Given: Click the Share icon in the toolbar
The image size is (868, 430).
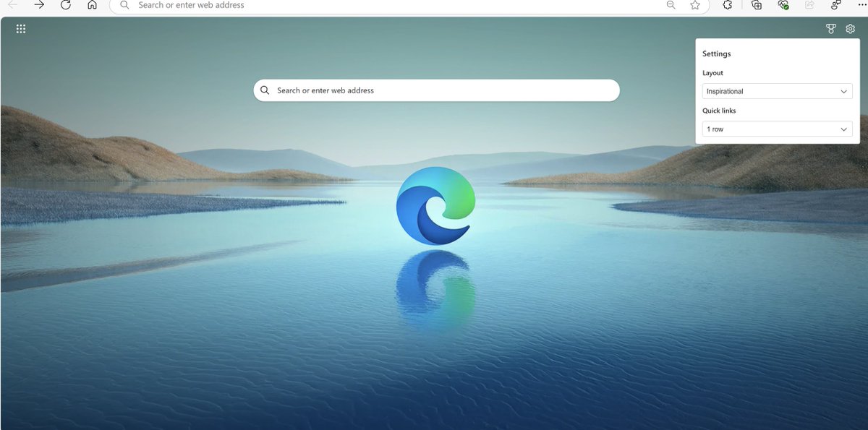Looking at the screenshot, I should pyautogui.click(x=809, y=4).
